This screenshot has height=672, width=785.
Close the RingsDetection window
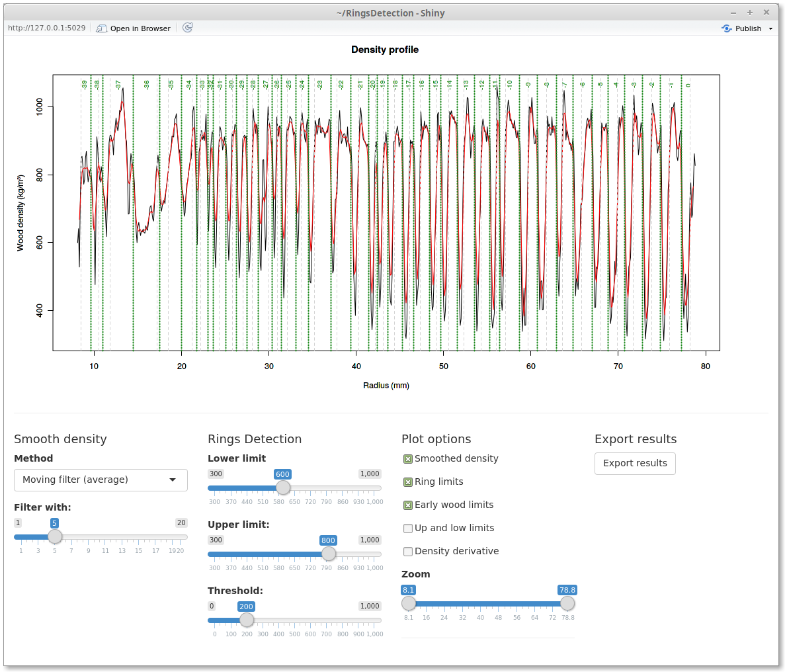pos(766,13)
